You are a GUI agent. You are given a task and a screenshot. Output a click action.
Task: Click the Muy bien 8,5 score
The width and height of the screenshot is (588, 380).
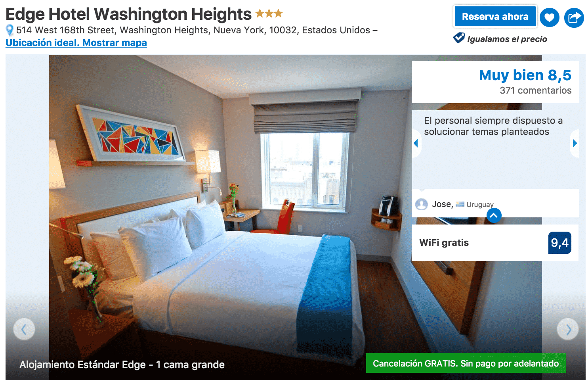point(525,75)
